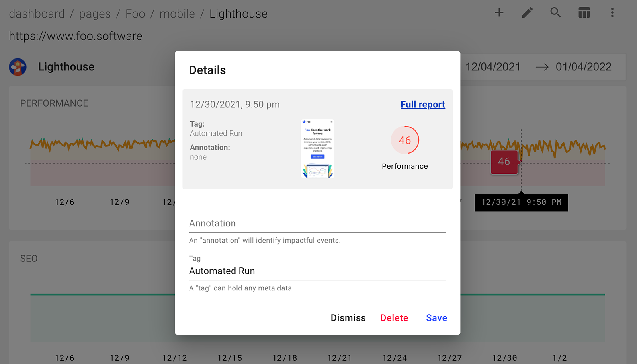This screenshot has width=637, height=364.
Task: Go to pages breadcrumb
Action: point(95,14)
